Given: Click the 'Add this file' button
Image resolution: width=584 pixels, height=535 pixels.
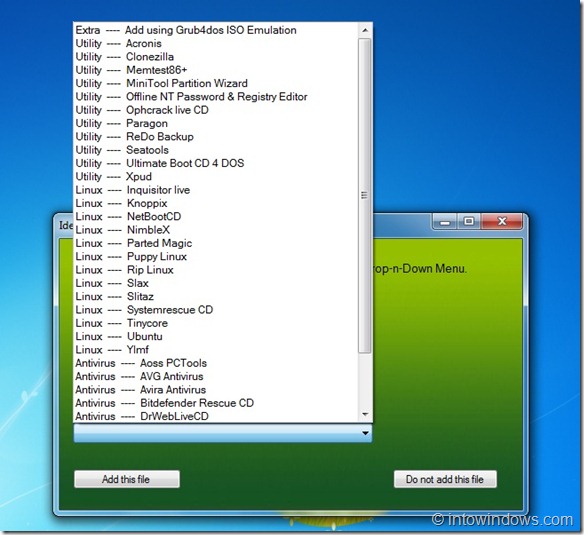Looking at the screenshot, I should [x=127, y=479].
